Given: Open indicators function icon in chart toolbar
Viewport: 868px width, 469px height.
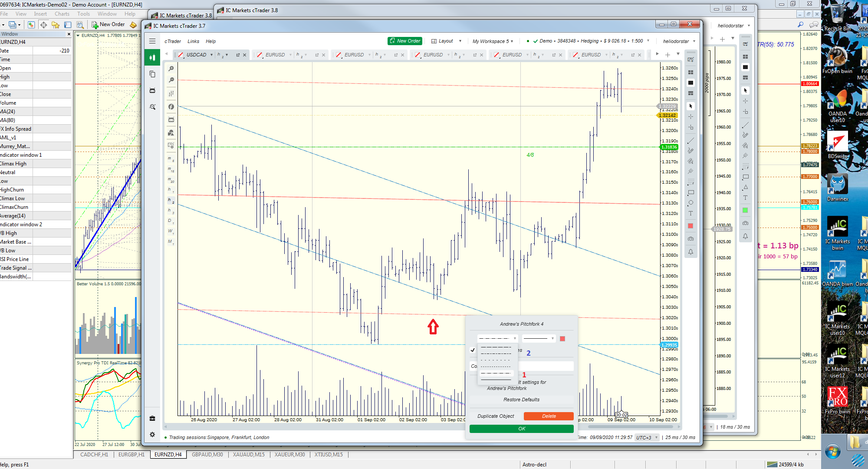Looking at the screenshot, I should point(171,106).
